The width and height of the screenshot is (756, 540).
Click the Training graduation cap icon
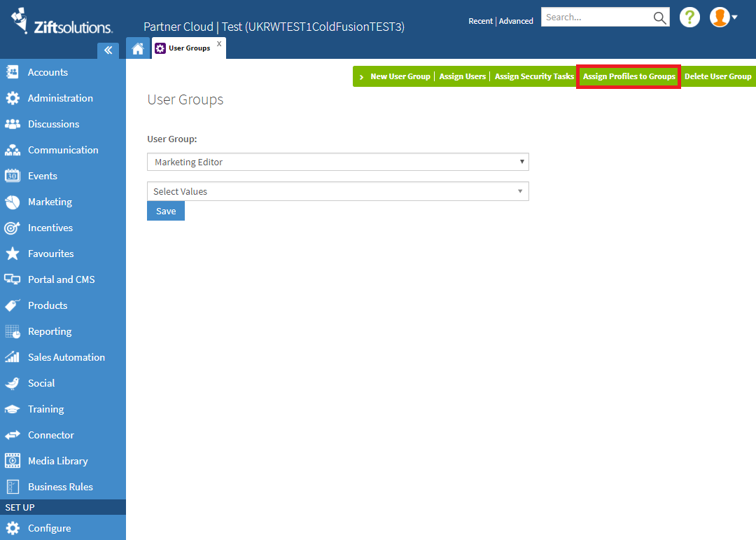13,409
